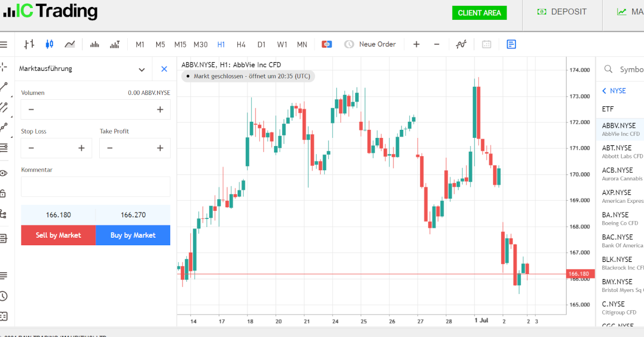Screen dimensions: 644x337
Task: Open the green CLIENT AREA button
Action: [479, 13]
